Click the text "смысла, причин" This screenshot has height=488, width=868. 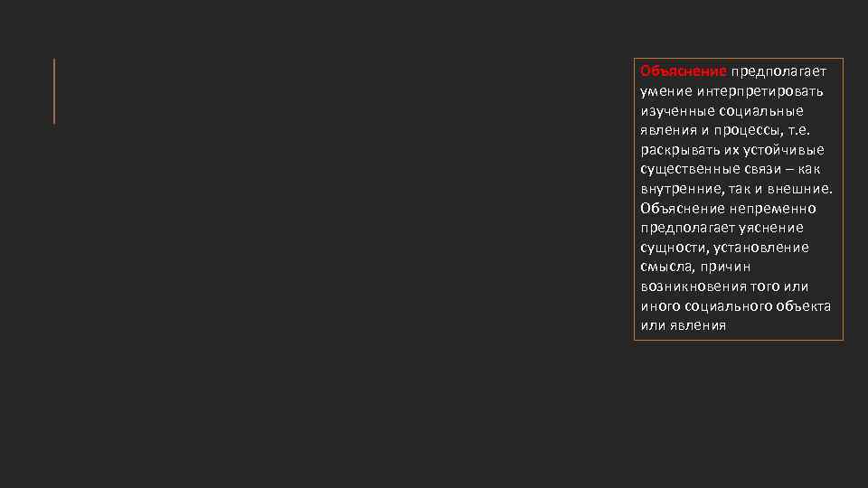[695, 267]
